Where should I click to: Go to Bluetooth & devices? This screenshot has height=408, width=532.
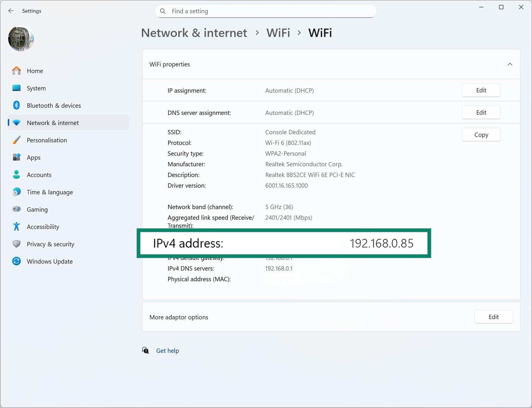tap(68, 105)
